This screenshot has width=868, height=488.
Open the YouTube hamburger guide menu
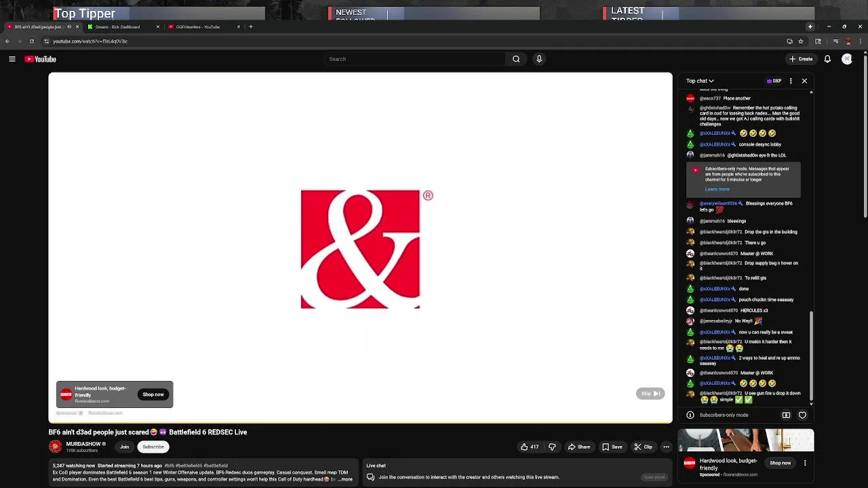[12, 59]
